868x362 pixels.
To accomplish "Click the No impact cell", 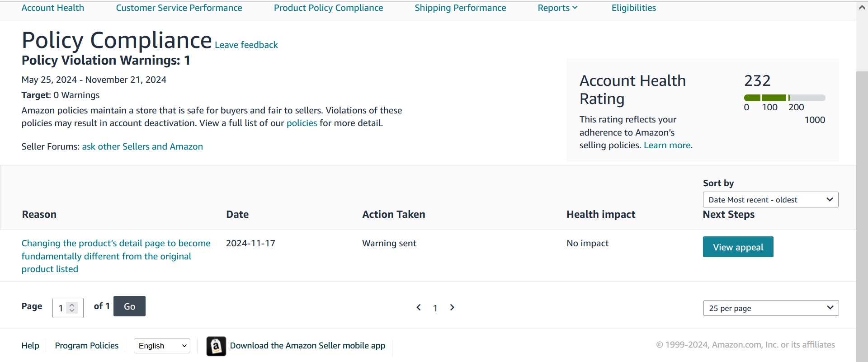I will [x=588, y=243].
